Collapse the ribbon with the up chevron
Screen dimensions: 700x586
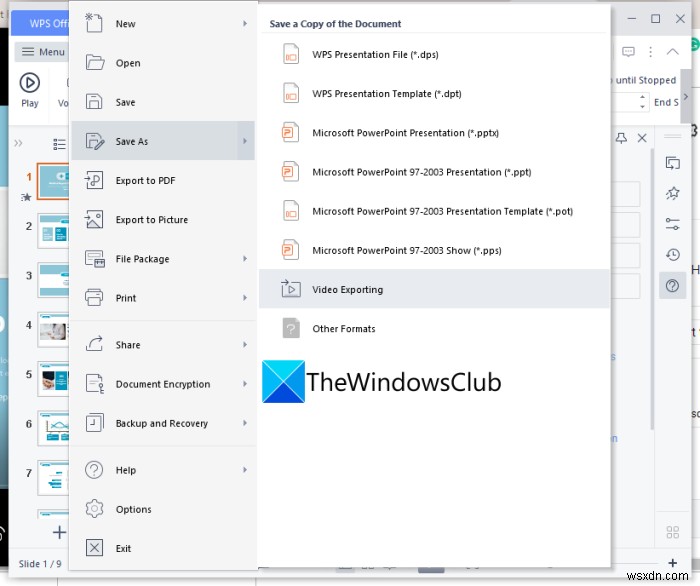coord(672,52)
